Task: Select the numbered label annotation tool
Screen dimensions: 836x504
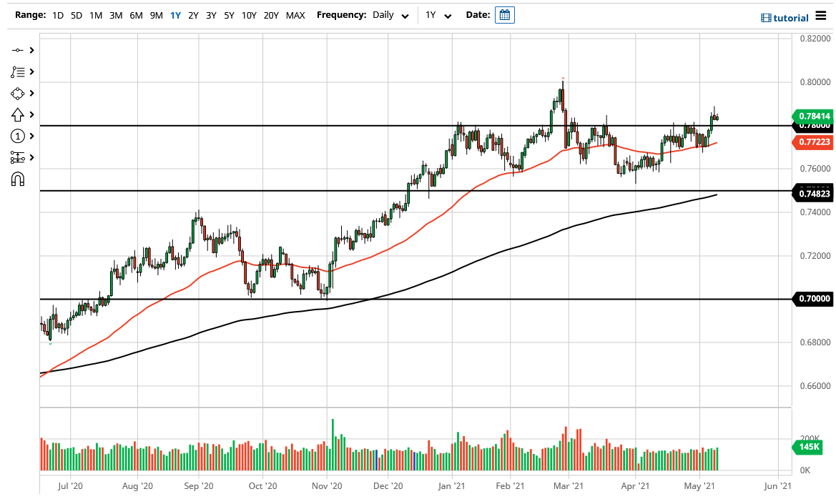Action: 19,136
